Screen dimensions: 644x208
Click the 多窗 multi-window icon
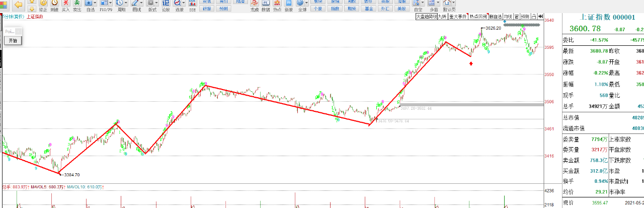(x=431, y=3)
